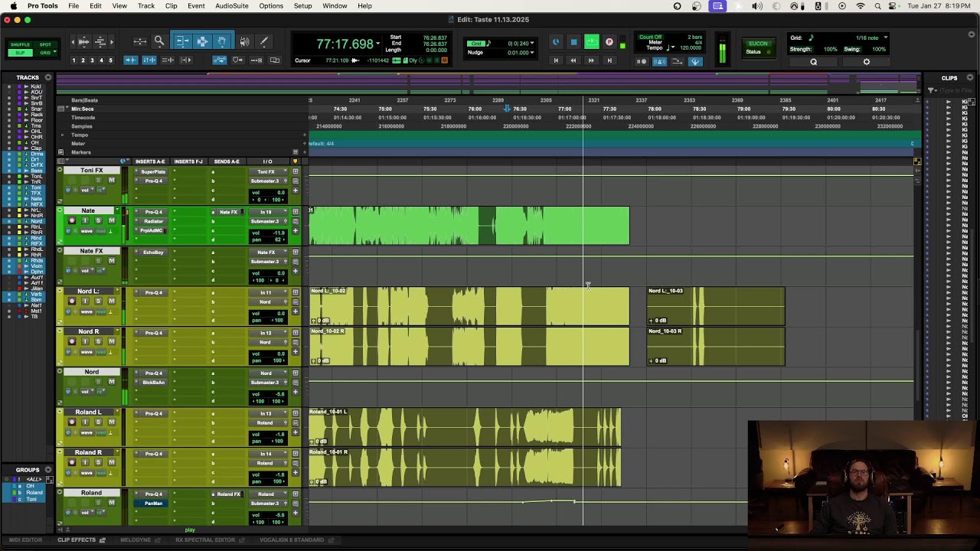Click Nord L_10-03 clip in timeline
Image resolution: width=980 pixels, height=551 pixels.
[x=716, y=306]
